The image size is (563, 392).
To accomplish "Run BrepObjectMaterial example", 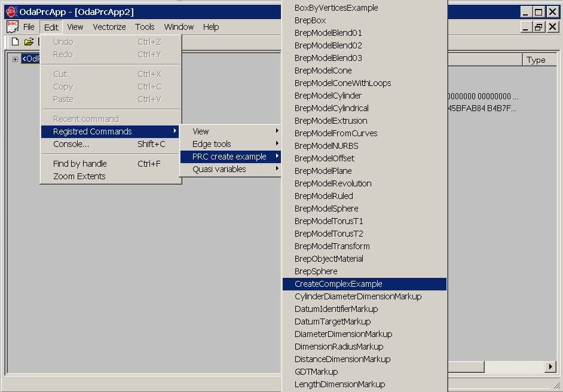I will tap(365, 259).
